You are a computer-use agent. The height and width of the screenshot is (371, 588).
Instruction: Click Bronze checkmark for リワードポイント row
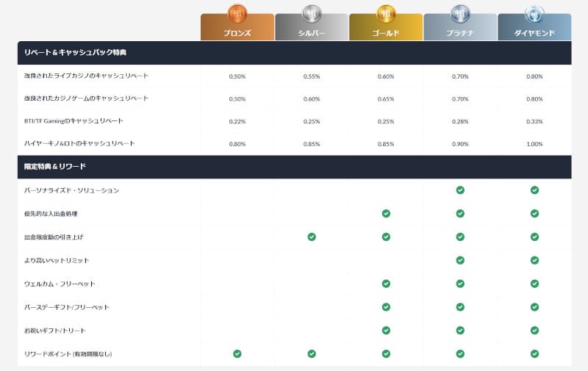click(x=237, y=353)
